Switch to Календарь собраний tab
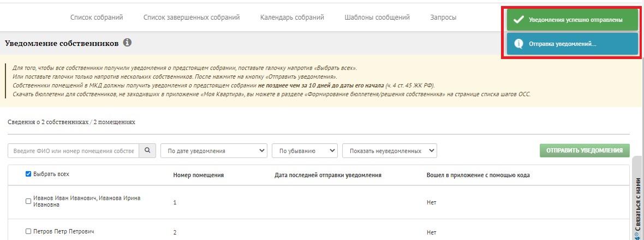This screenshot has height=240, width=644. click(x=292, y=17)
